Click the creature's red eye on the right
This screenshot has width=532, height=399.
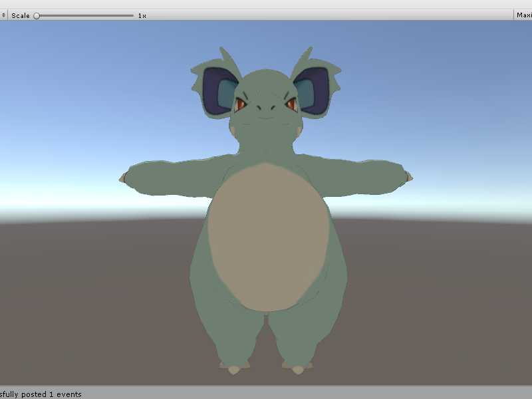291,103
